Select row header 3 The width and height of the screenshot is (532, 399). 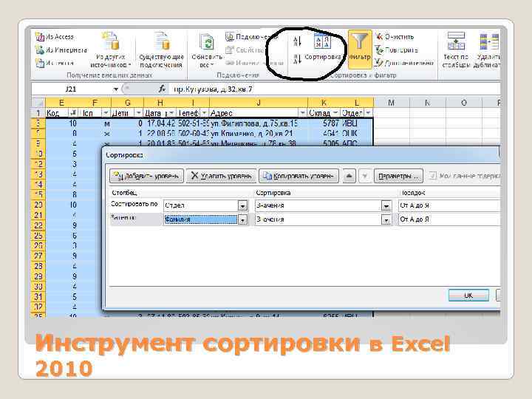38,123
